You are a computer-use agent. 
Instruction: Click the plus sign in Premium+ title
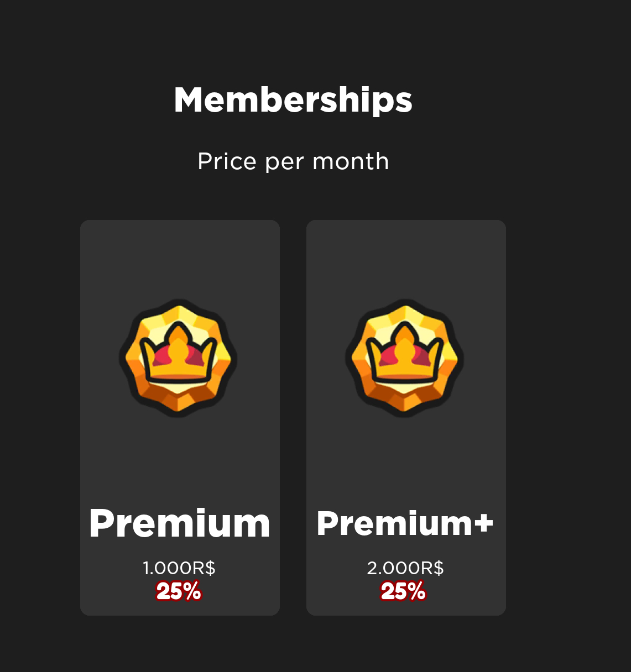(483, 522)
